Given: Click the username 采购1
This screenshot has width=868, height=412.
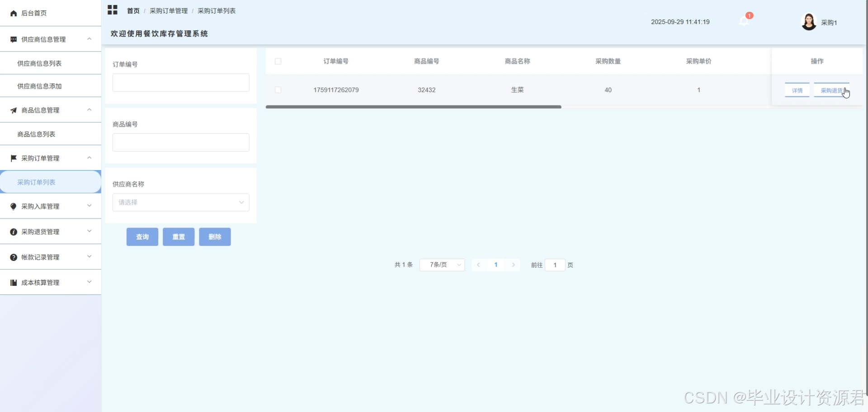Looking at the screenshot, I should [x=829, y=23].
